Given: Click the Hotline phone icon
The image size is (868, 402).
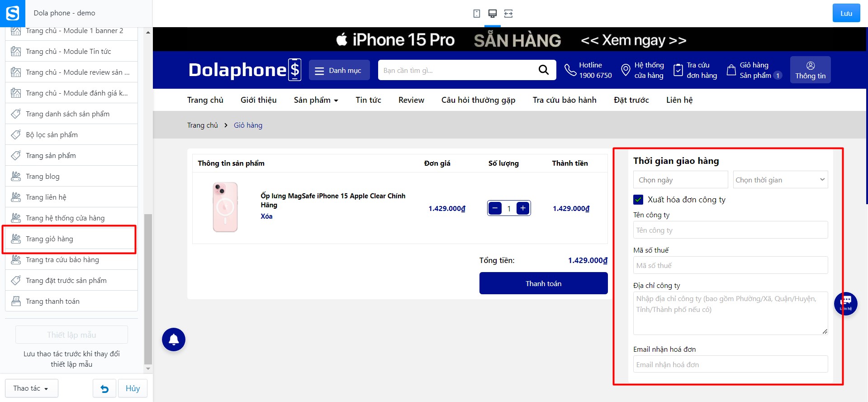Looking at the screenshot, I should click(x=570, y=70).
